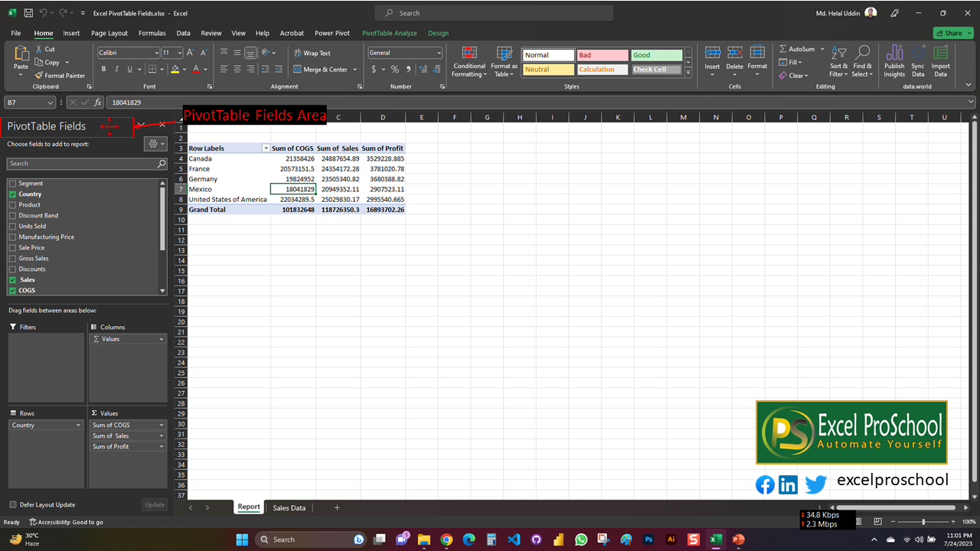The width and height of the screenshot is (980, 551).
Task: Add new sheet with plus icon
Action: coord(337,507)
